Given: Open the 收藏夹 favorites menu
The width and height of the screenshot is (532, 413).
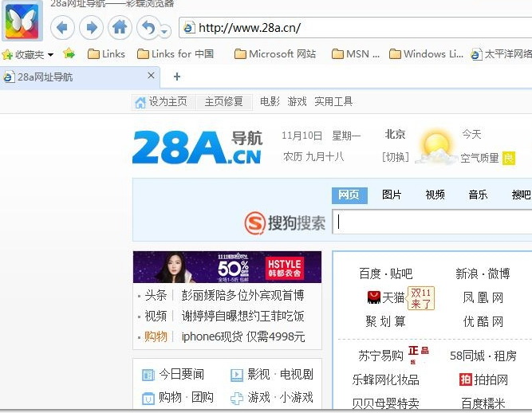Looking at the screenshot, I should pos(28,54).
